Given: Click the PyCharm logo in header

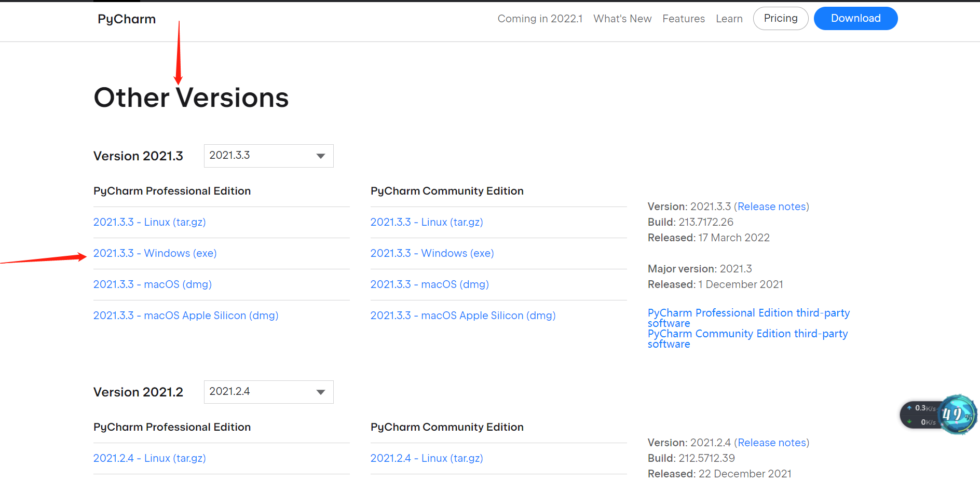Looking at the screenshot, I should coord(127,19).
